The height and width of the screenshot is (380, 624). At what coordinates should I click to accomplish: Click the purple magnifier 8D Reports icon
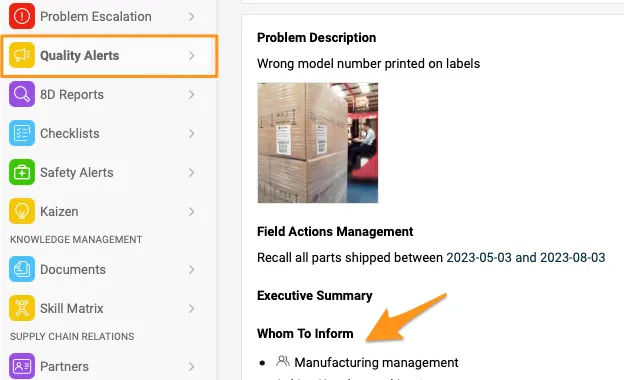[22, 94]
